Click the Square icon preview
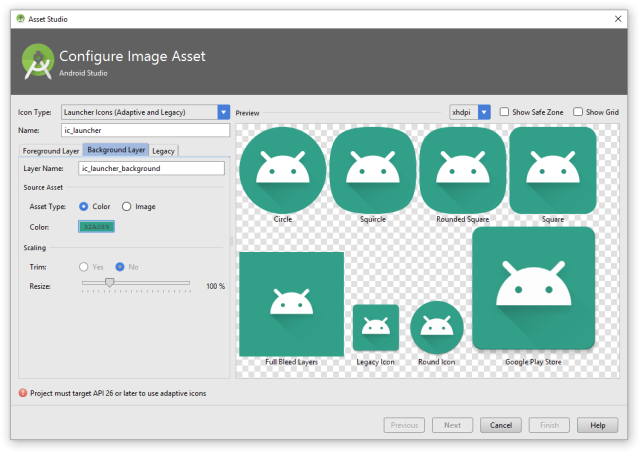This screenshot has width=640, height=452. (552, 170)
